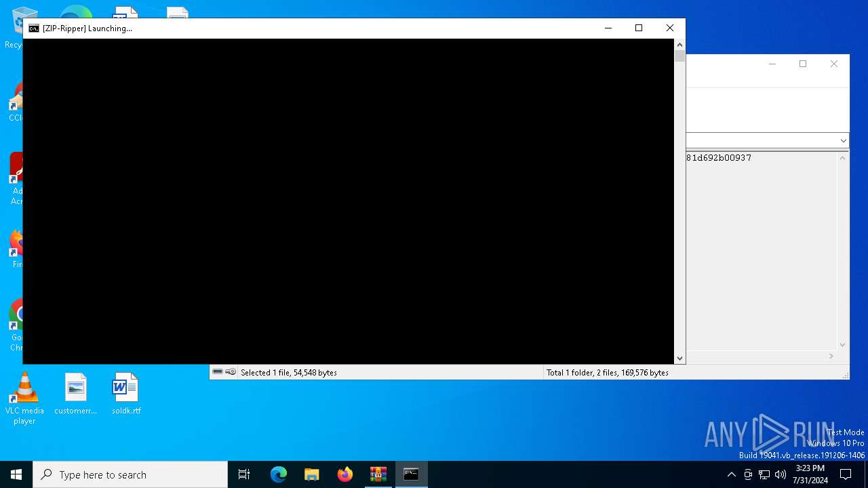Open the soldk.rtf document on desktop
Viewport: 868px width, 488px height.
pyautogui.click(x=125, y=394)
